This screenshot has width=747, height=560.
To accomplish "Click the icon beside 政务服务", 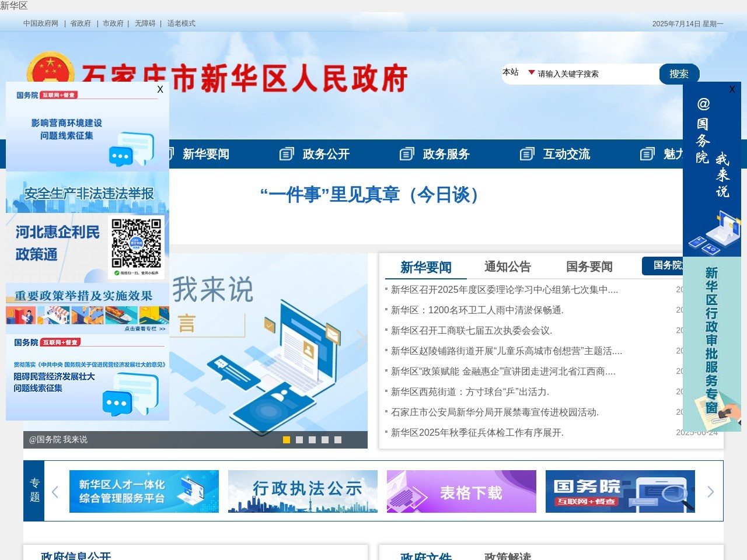I will point(407,154).
